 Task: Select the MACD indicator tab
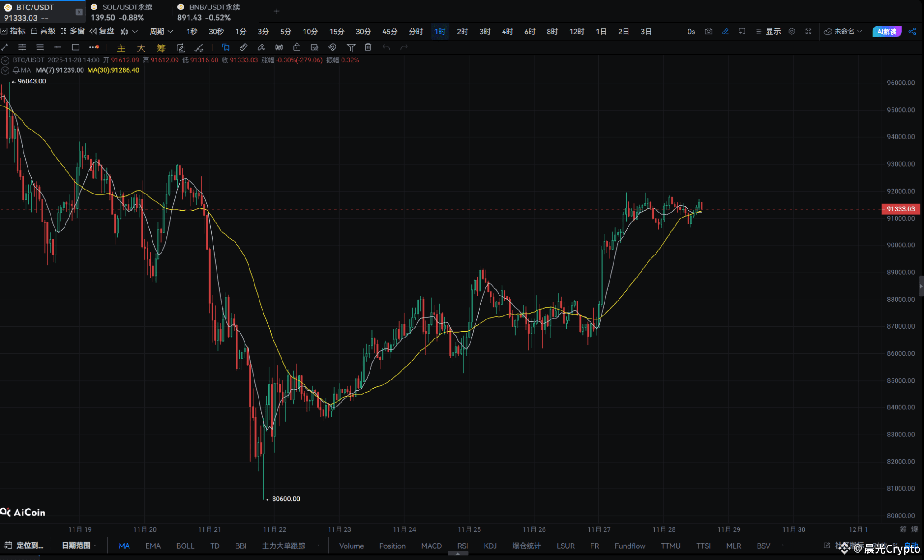click(x=431, y=546)
